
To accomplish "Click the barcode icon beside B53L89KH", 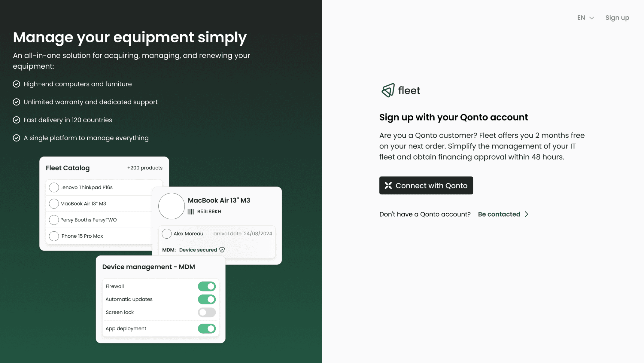I will [191, 212].
